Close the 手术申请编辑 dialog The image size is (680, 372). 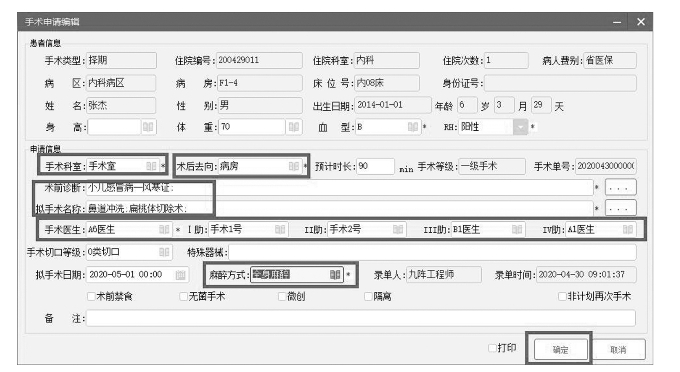point(641,22)
